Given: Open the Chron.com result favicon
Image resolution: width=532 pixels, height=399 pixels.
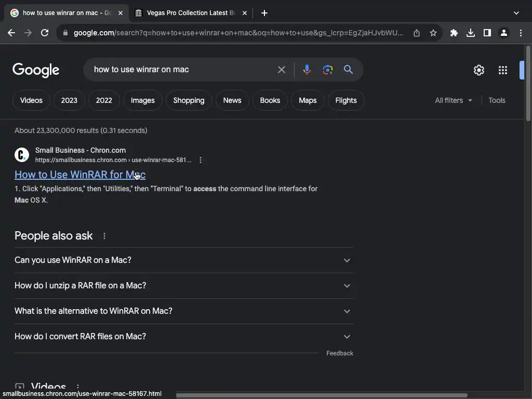Looking at the screenshot, I should tap(22, 155).
